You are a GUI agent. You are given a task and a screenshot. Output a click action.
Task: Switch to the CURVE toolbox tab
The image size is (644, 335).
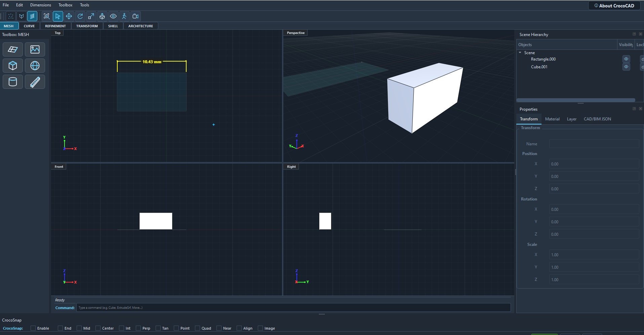pyautogui.click(x=29, y=26)
